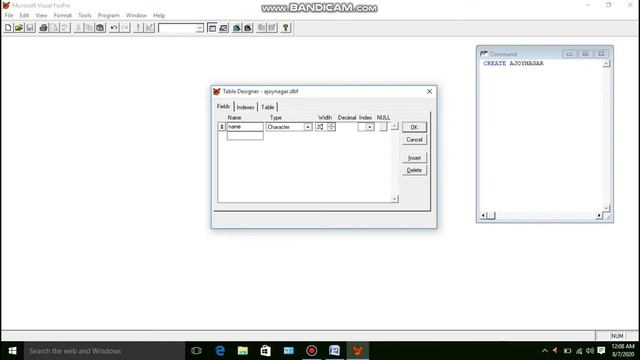Image resolution: width=640 pixels, height=360 pixels.
Task: Open the View menu
Action: (41, 16)
